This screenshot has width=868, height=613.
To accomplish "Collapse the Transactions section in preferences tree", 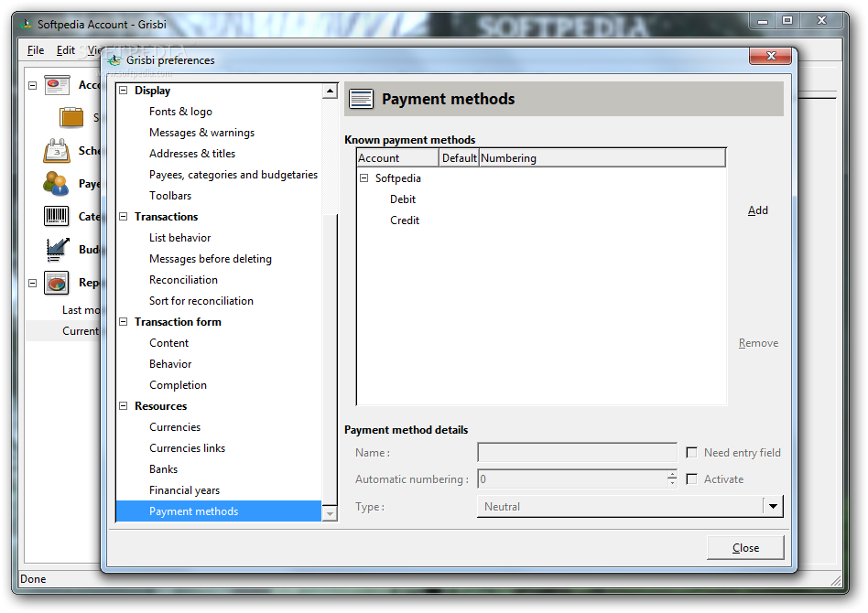I will coord(124,216).
